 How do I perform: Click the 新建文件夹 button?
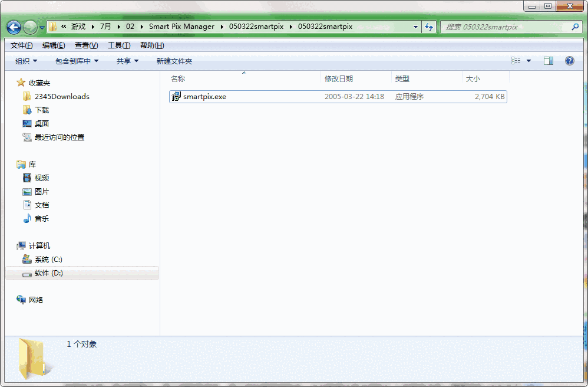174,60
